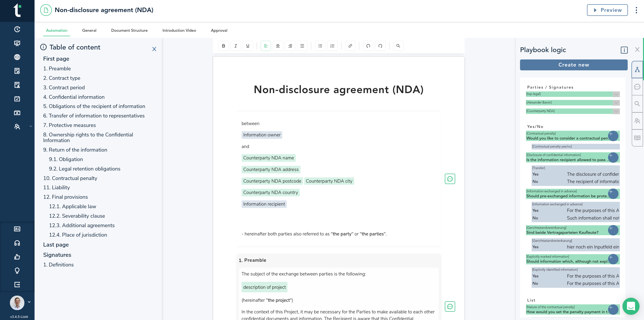Open the comments side tab on right rail
The width and height of the screenshot is (644, 320).
click(x=637, y=86)
